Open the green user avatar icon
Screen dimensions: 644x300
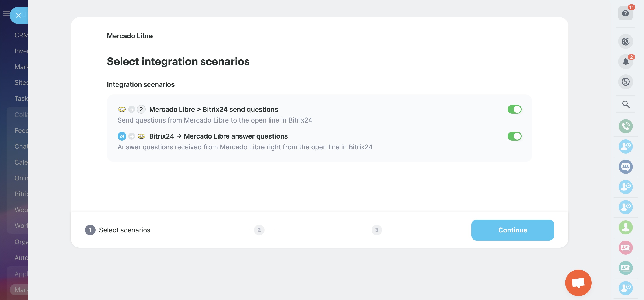tap(626, 227)
